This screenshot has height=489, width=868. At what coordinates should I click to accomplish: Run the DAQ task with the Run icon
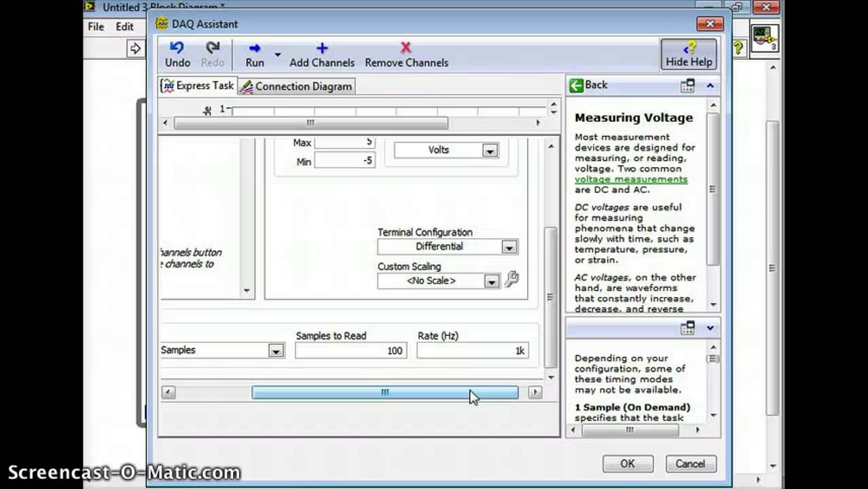click(255, 48)
